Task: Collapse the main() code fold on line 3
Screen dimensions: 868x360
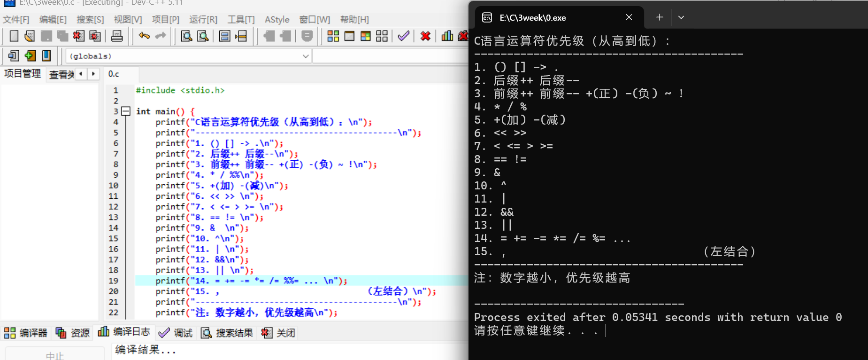Action: [x=125, y=111]
